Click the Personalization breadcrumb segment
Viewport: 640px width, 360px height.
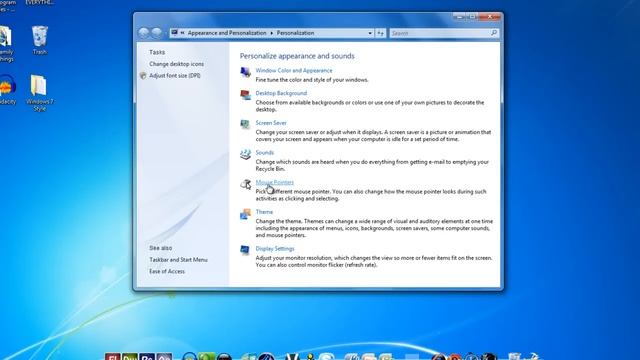pos(296,33)
